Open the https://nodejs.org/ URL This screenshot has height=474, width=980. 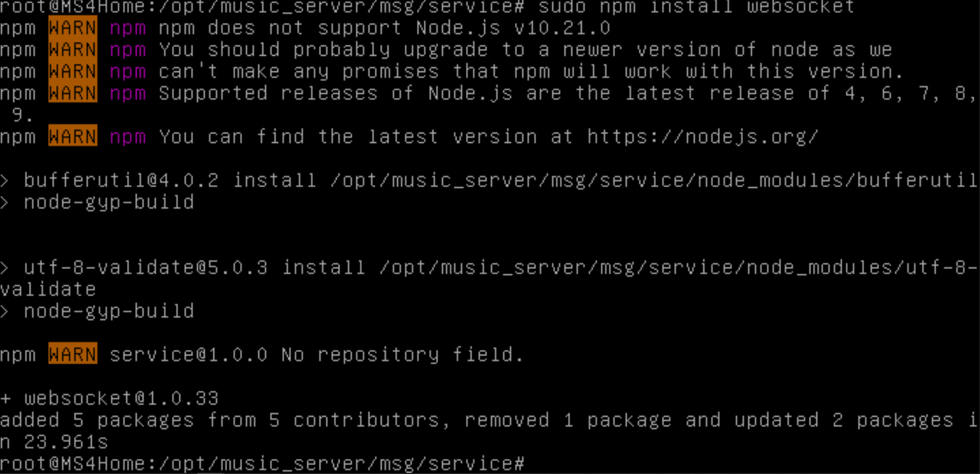pos(702,137)
